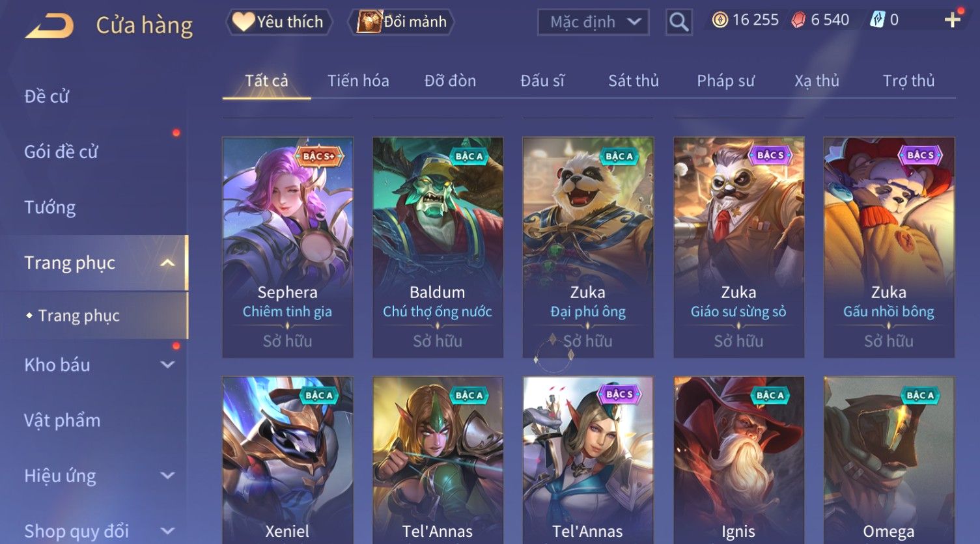Select the Tiến hóa tab
This screenshot has height=544, width=980.
(358, 81)
